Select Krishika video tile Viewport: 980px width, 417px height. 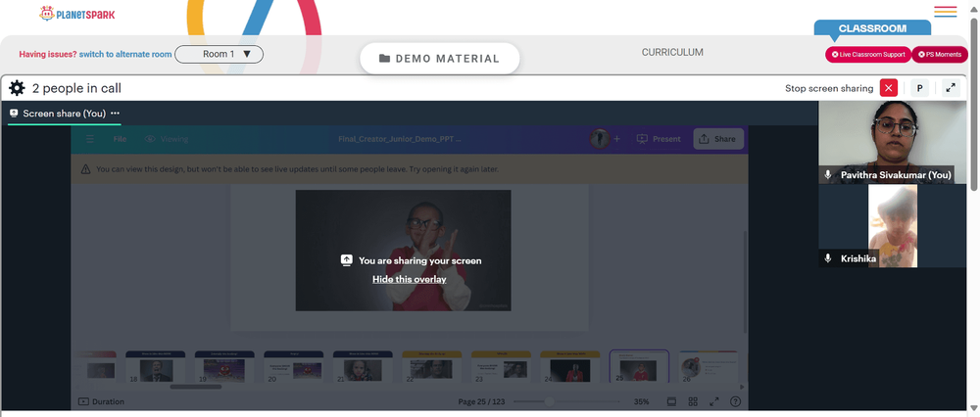click(x=893, y=226)
